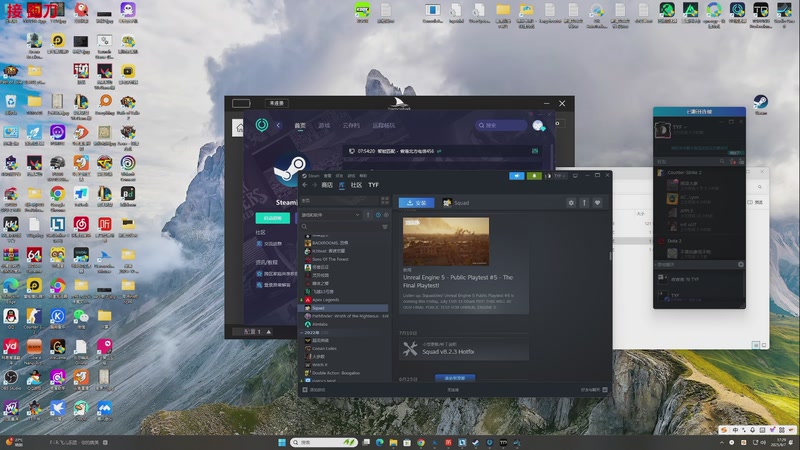Screen dimensions: 800x450
Task: Open Counter-Strike 2 group in friends list
Action: [x=684, y=172]
